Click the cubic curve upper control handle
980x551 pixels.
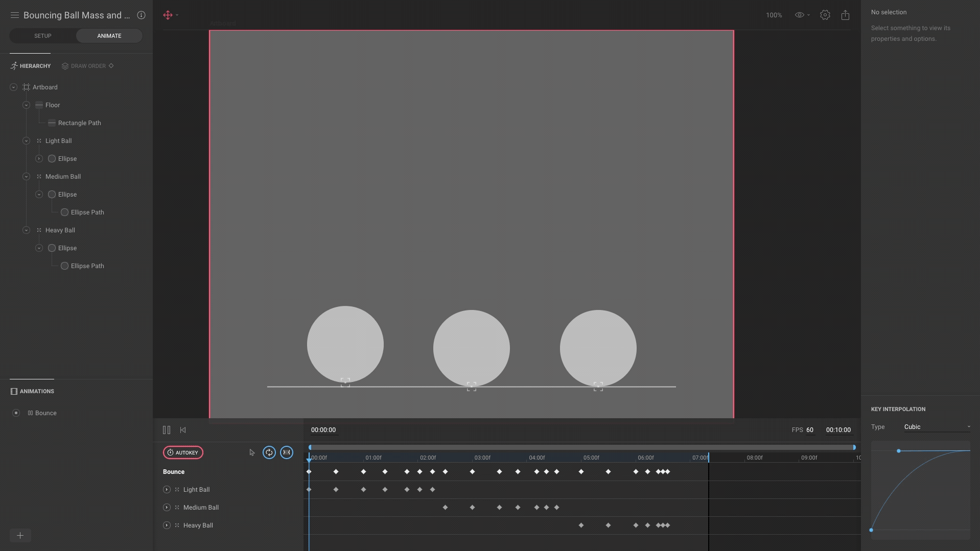coord(899,451)
